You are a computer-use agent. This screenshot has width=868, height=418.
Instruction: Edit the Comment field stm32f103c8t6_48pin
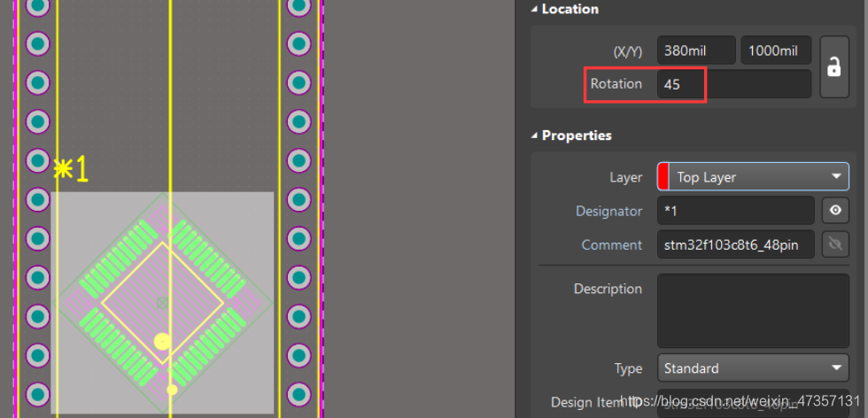(736, 244)
